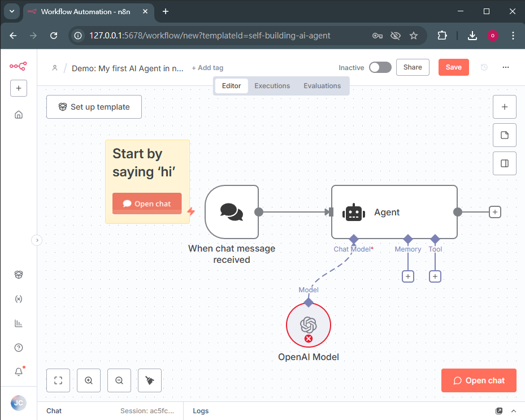Open Insights chart icon in sidebar
The width and height of the screenshot is (525, 420).
point(19,323)
